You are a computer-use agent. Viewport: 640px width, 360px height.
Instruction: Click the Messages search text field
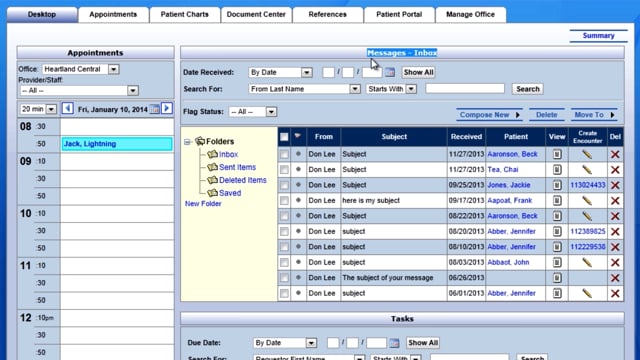click(465, 89)
